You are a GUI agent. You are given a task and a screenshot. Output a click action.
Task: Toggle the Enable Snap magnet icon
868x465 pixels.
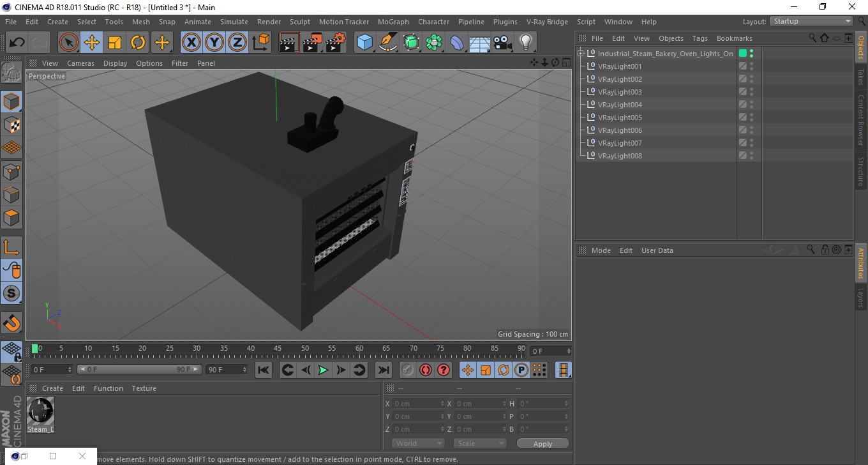11,323
